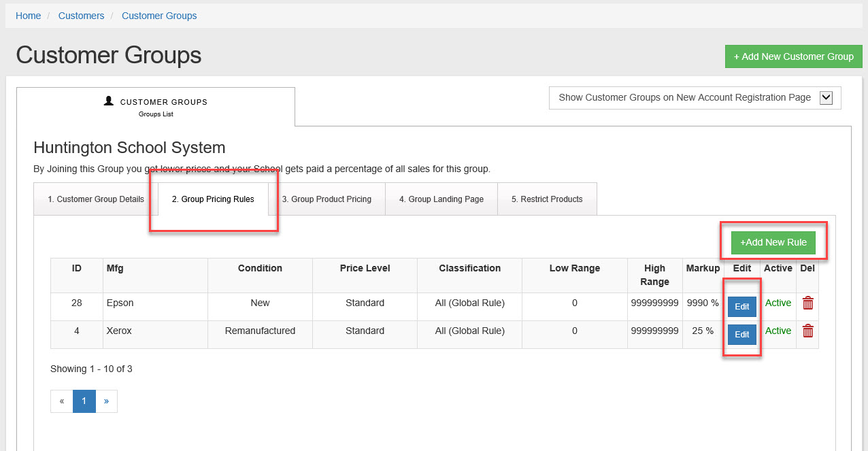Open the Group Product Pricing tab
The height and width of the screenshot is (451, 868).
coord(327,199)
